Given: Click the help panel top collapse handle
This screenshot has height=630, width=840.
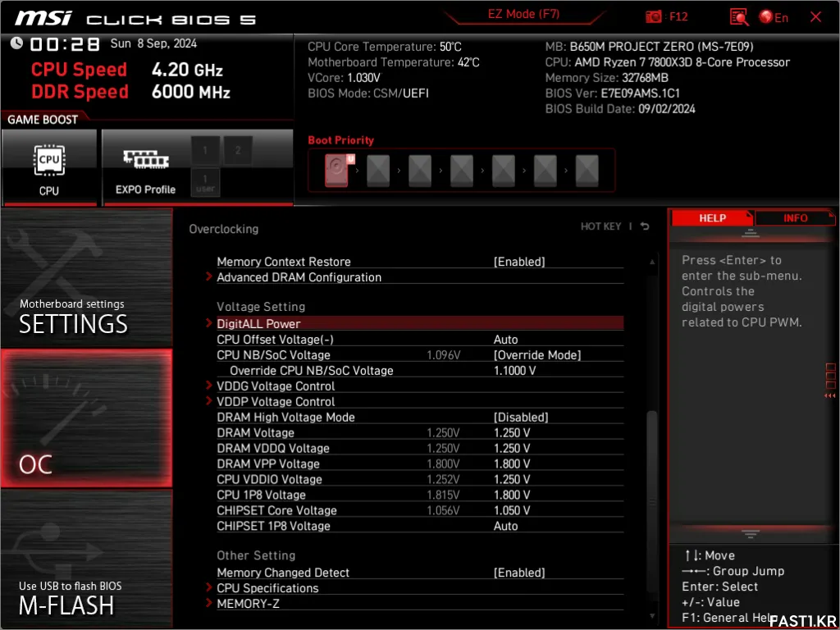Looking at the screenshot, I should [751, 233].
